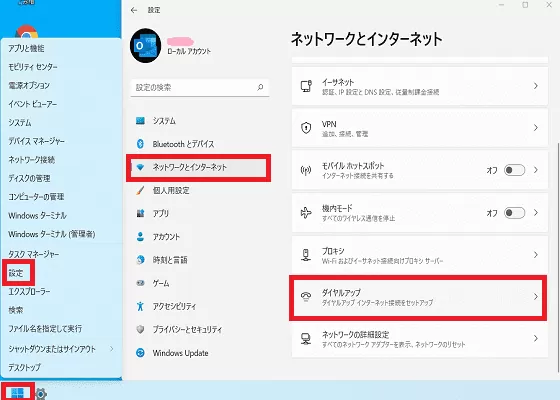Open the Chrome icon on the desktop
The image size is (560, 400).
coord(26,31)
